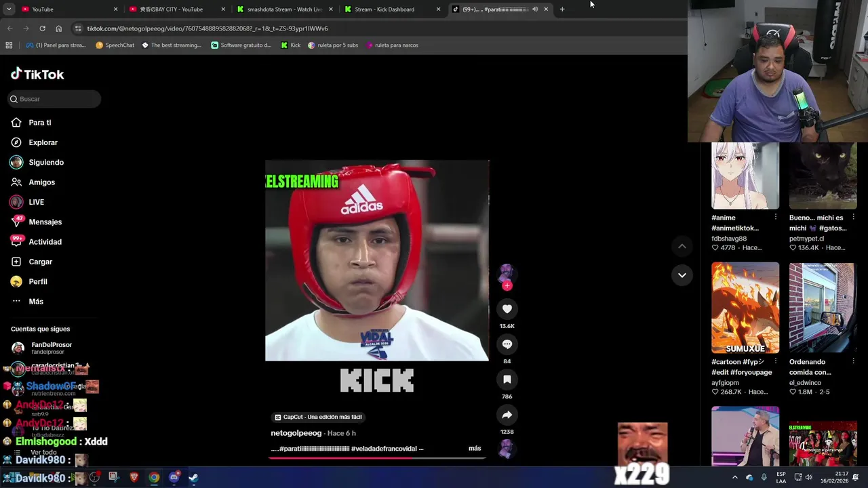Play the boxer video area

(x=377, y=260)
